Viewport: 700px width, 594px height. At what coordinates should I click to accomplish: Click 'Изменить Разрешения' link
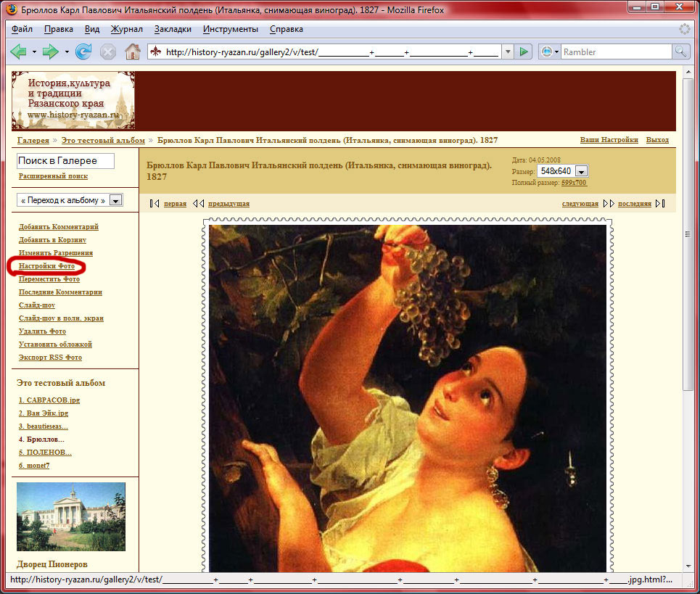pos(56,252)
